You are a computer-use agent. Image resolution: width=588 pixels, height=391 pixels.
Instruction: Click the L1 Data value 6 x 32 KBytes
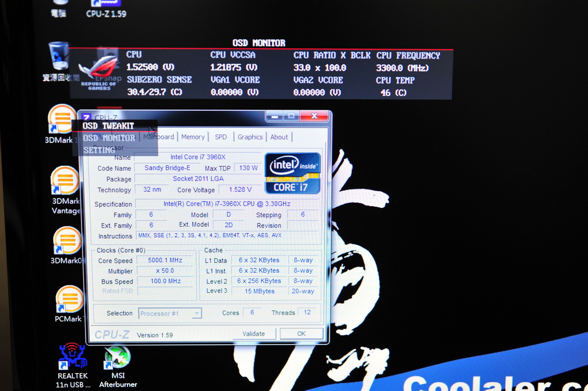(x=260, y=260)
